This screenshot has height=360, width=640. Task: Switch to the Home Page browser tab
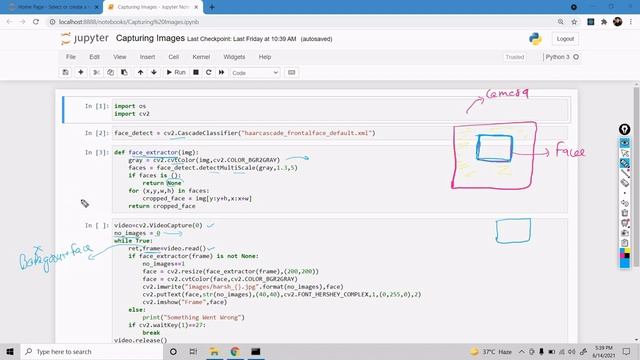tap(52, 7)
